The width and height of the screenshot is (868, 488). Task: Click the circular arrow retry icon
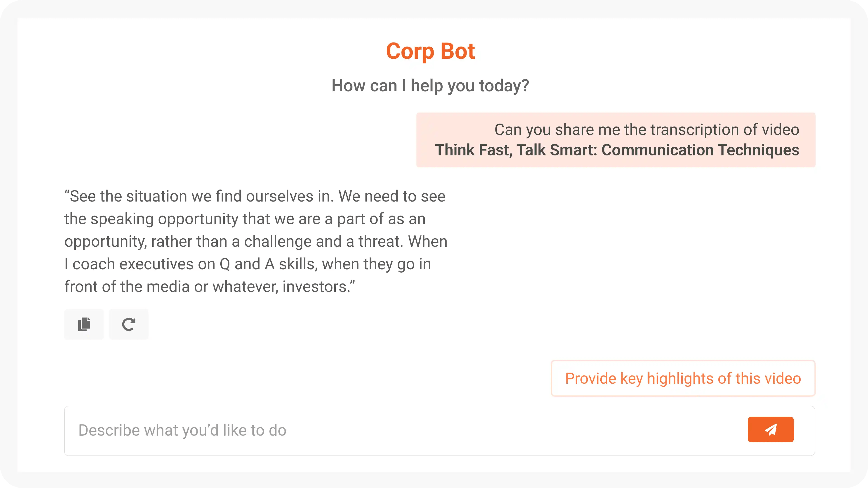[129, 324]
